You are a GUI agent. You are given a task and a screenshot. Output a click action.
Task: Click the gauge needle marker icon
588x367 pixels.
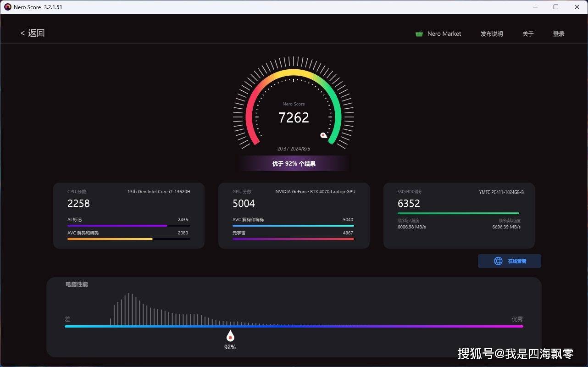323,135
